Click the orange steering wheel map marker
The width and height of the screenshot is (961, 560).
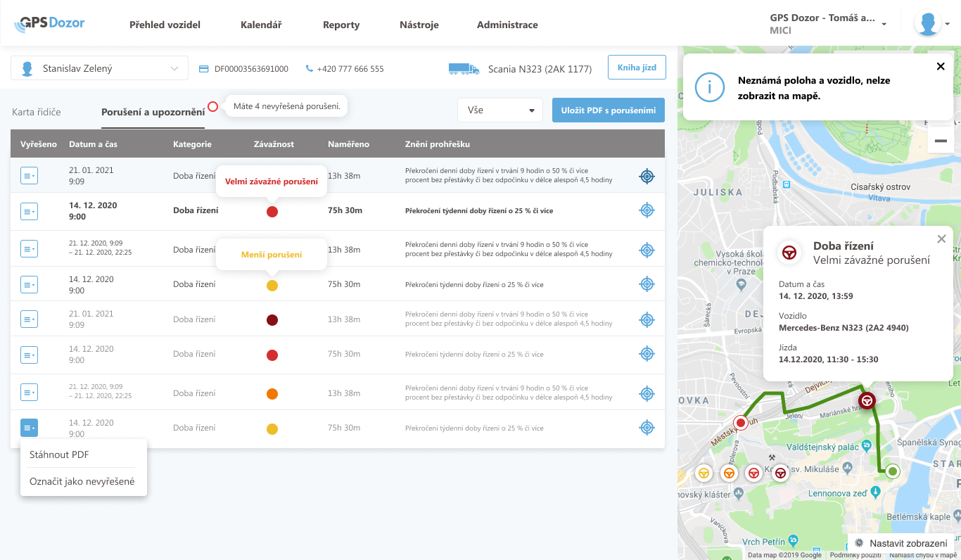[729, 473]
